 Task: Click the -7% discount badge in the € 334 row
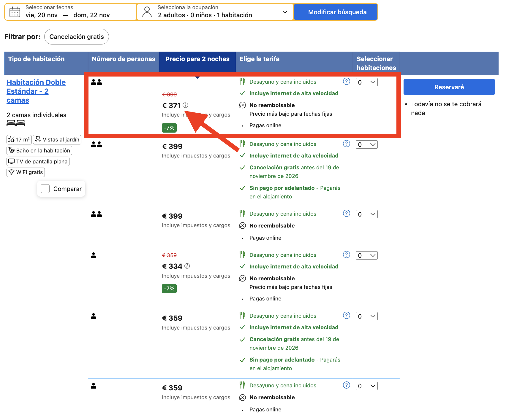point(169,288)
